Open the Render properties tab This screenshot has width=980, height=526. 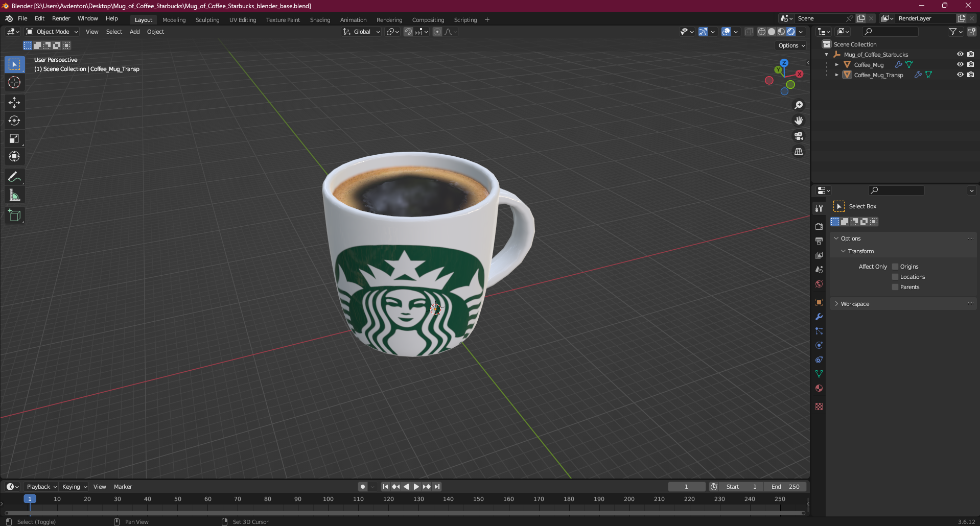tap(819, 226)
